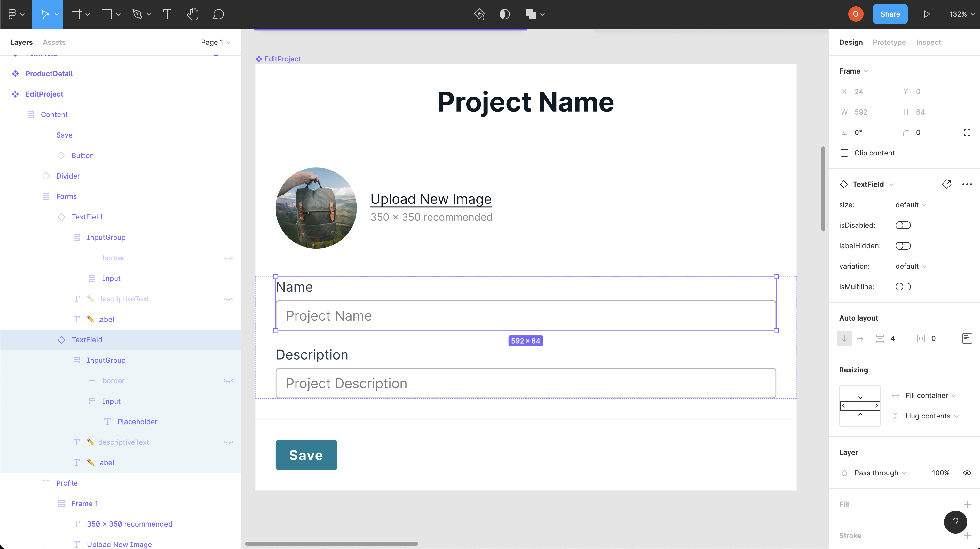Select the Text tool

pos(167,14)
